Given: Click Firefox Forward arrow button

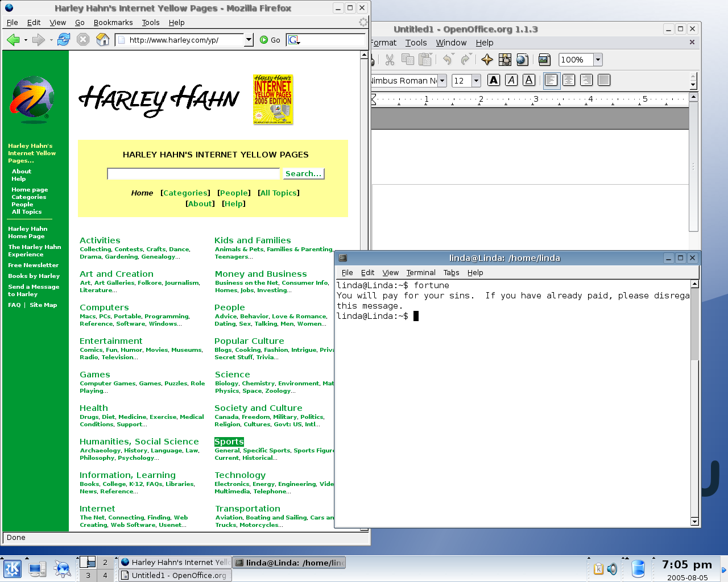Looking at the screenshot, I should pyautogui.click(x=38, y=40).
